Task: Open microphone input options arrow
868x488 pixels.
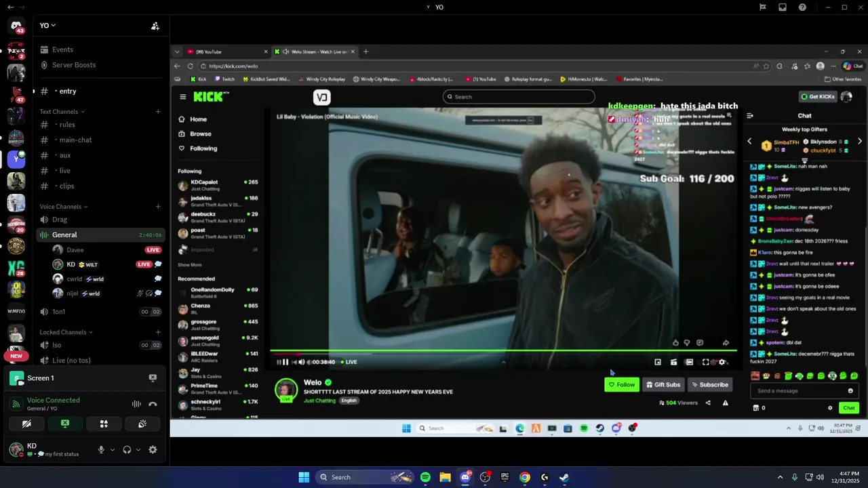Action: (x=113, y=449)
